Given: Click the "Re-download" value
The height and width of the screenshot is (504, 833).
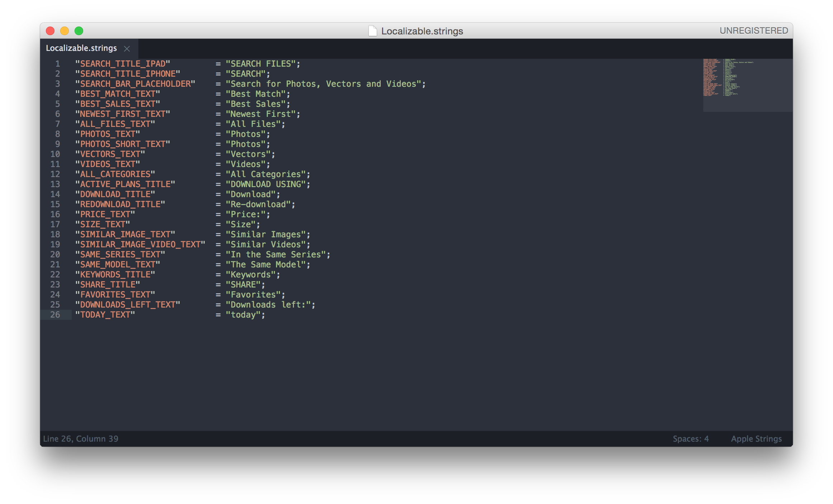Looking at the screenshot, I should [x=258, y=204].
